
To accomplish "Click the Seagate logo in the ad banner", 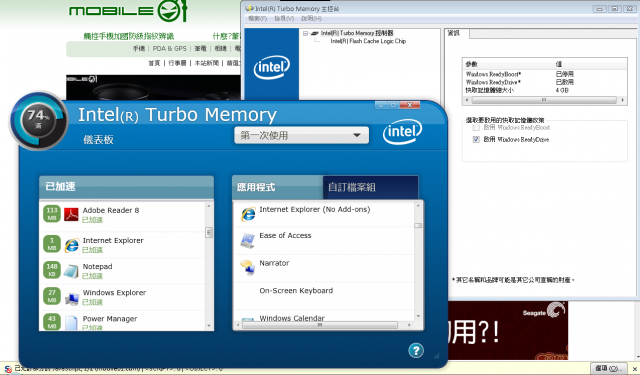I will coord(544,311).
